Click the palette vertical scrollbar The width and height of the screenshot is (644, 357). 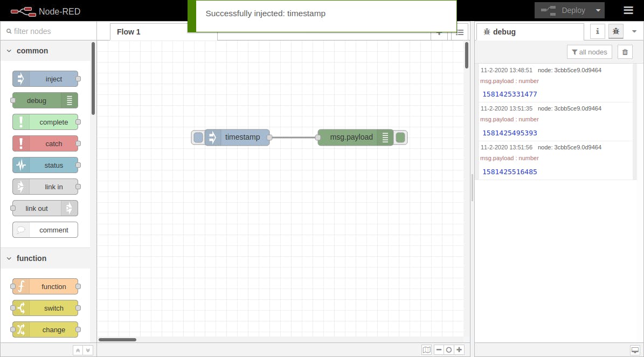tap(93, 79)
